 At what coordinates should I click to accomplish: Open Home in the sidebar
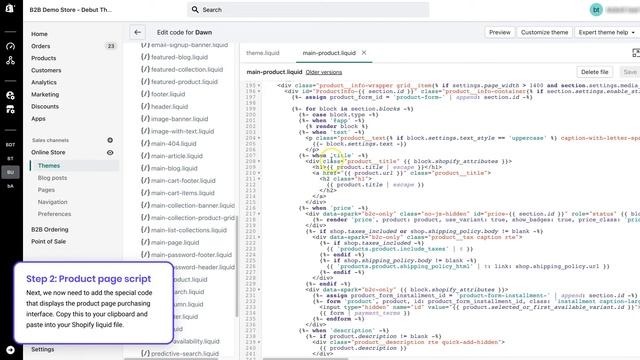(x=39, y=34)
